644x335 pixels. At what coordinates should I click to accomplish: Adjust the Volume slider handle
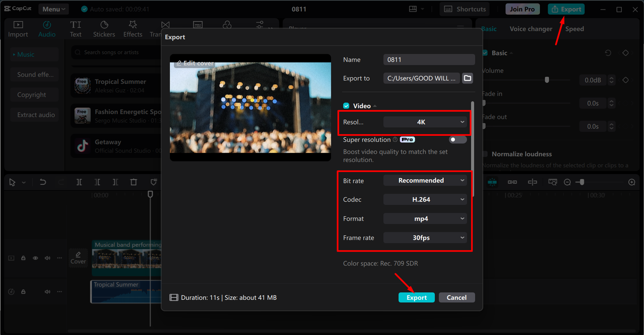(547, 80)
